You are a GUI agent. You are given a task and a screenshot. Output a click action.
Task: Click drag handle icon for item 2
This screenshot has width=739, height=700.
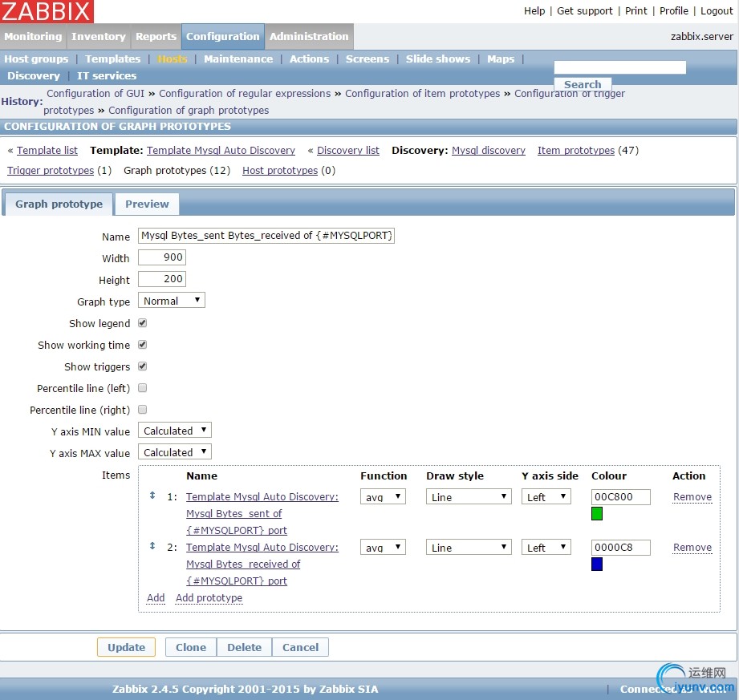152,546
